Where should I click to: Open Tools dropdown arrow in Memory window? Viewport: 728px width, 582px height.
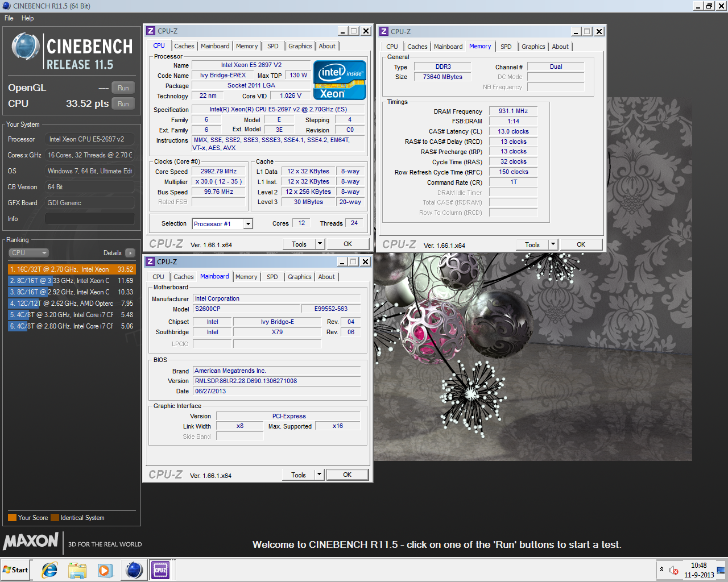(x=553, y=245)
